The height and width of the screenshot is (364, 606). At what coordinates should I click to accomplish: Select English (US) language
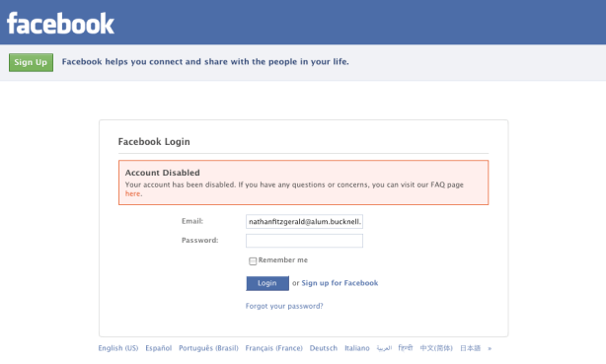(x=118, y=348)
